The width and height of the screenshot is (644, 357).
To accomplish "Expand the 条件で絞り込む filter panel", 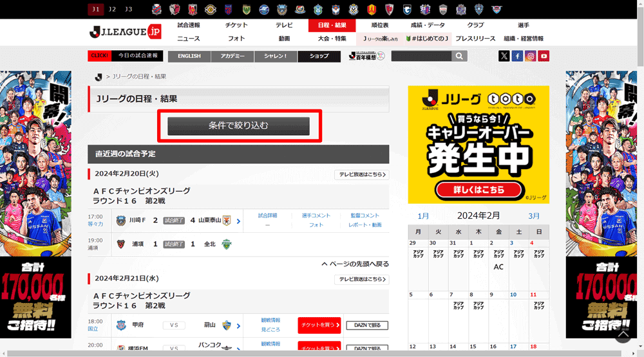I will [238, 126].
